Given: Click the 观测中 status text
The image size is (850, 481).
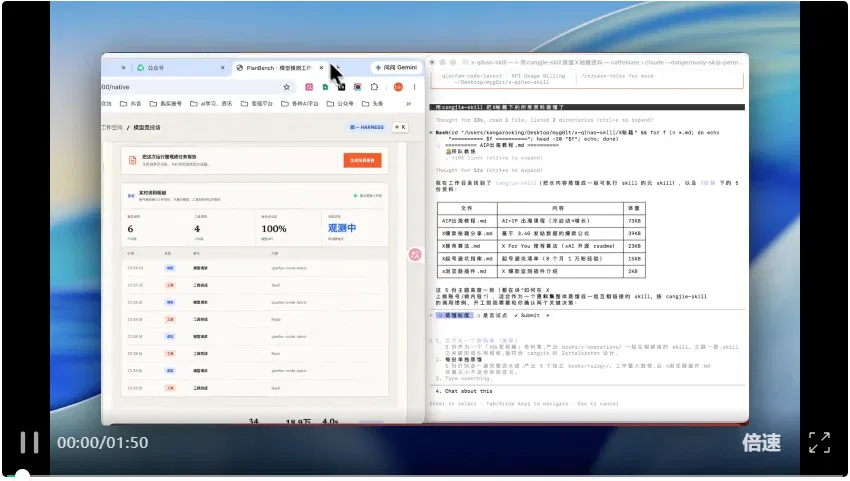Looking at the screenshot, I should pyautogui.click(x=342, y=228).
